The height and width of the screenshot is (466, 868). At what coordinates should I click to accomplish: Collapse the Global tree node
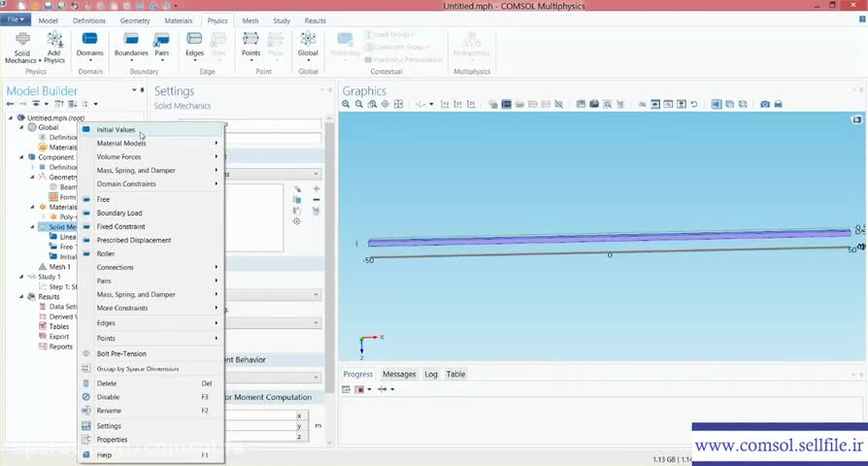coord(21,127)
